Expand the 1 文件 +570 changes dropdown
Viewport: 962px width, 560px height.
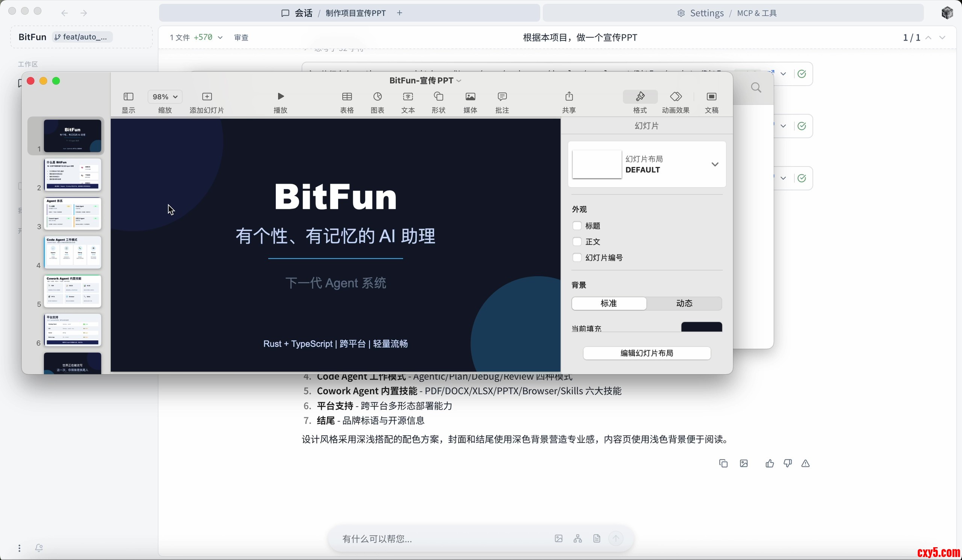click(x=220, y=38)
